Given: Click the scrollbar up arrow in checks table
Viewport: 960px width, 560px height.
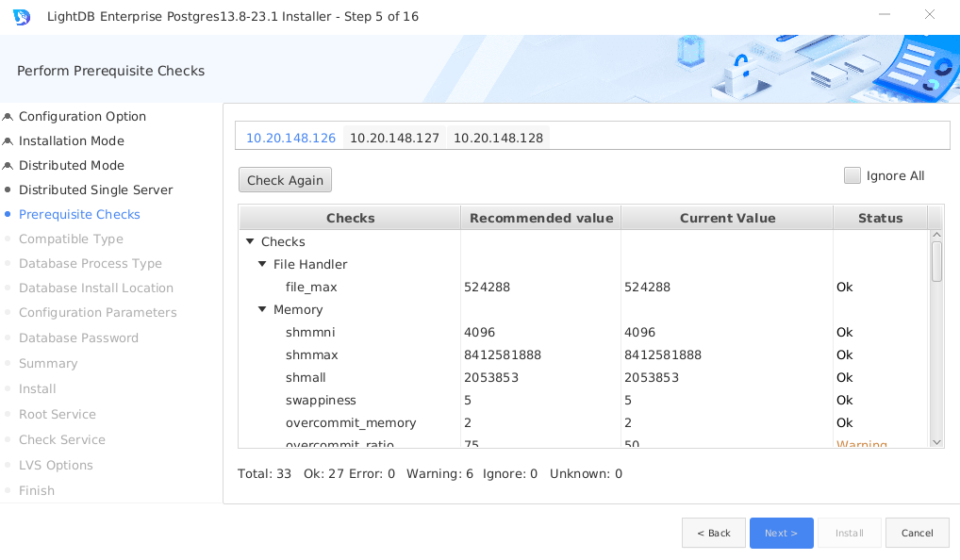Looking at the screenshot, I should (936, 235).
